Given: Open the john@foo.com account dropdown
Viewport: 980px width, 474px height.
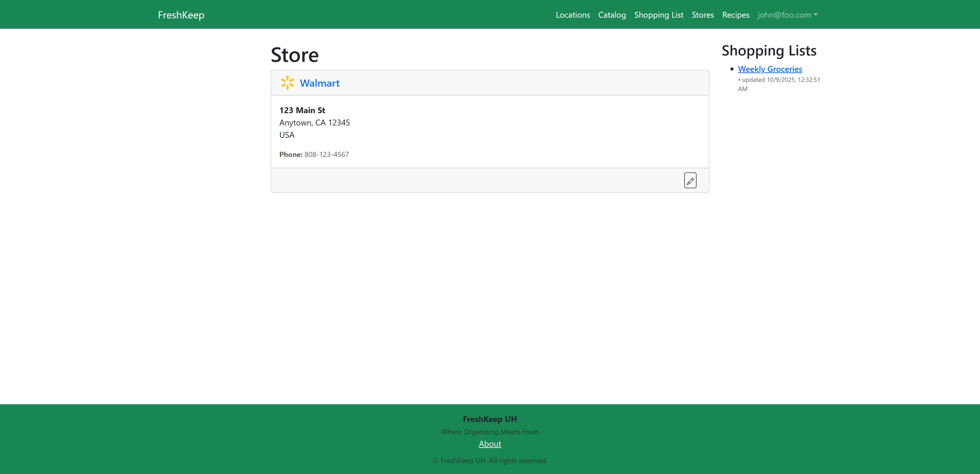Looking at the screenshot, I should pyautogui.click(x=783, y=15).
